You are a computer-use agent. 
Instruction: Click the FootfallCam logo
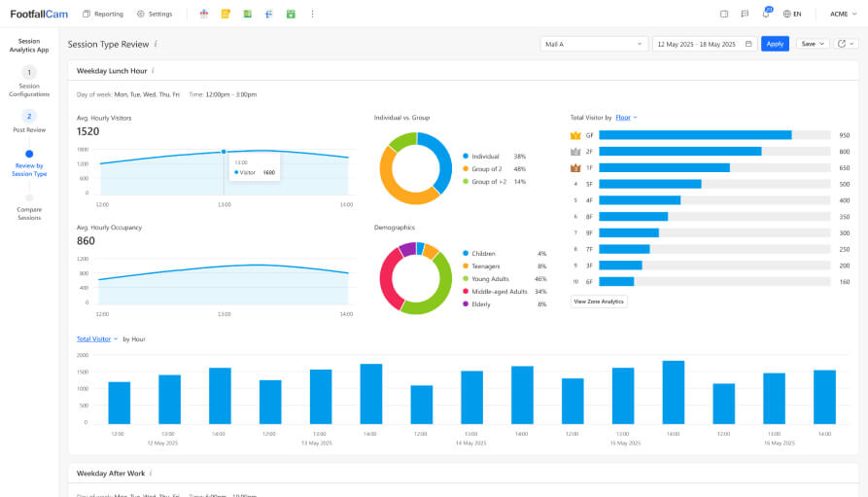coord(39,14)
